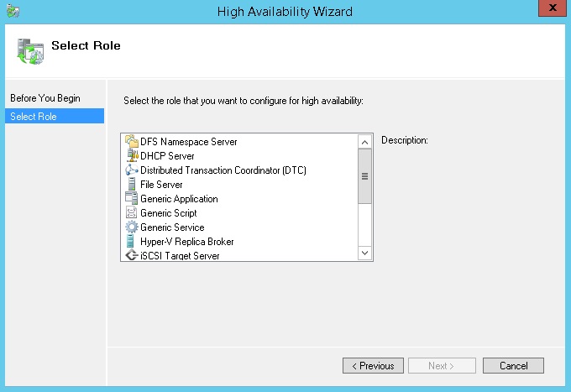This screenshot has width=571, height=392.
Task: Choose Distributed Transaction Coordinator (DTC) role
Action: click(223, 170)
